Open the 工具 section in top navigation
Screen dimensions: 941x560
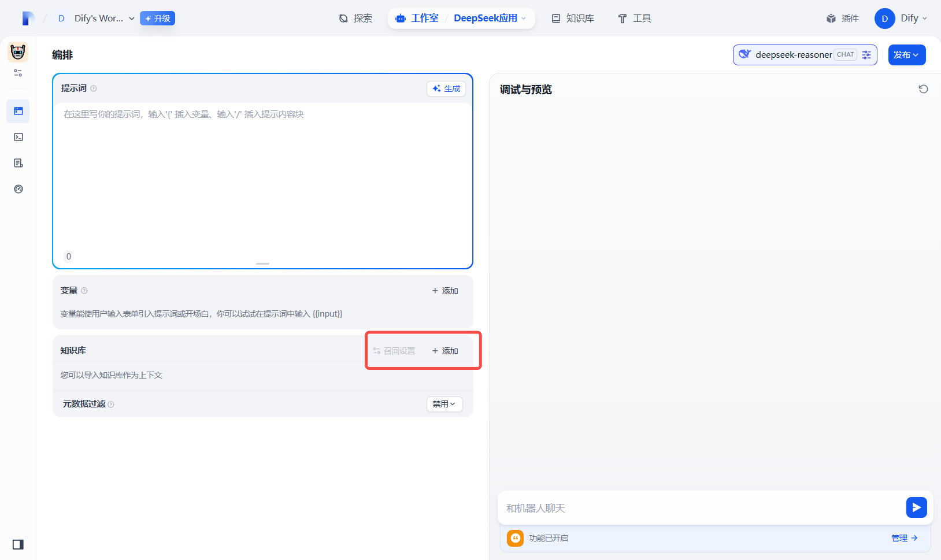[x=634, y=18]
